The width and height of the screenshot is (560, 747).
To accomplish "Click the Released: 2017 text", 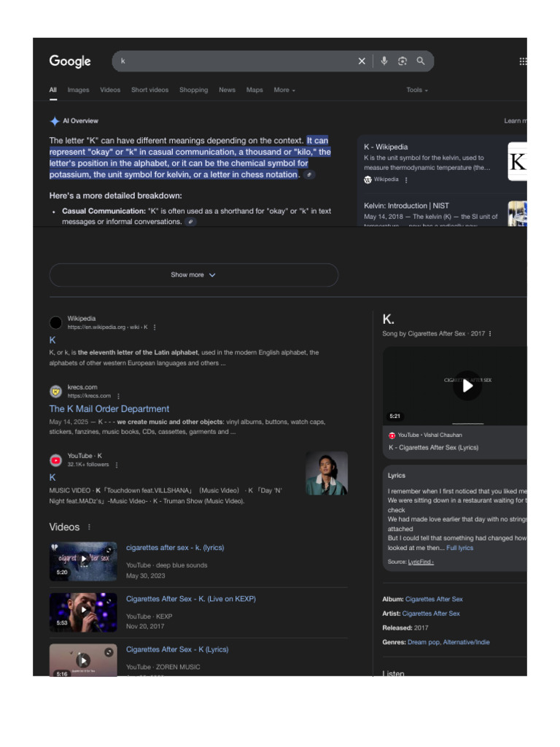I will pyautogui.click(x=405, y=628).
